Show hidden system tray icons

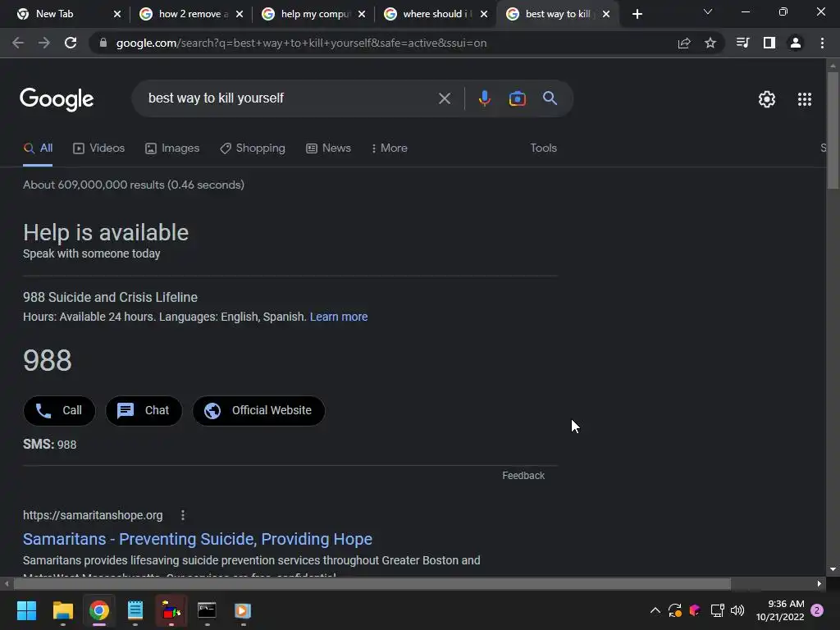pyautogui.click(x=655, y=610)
